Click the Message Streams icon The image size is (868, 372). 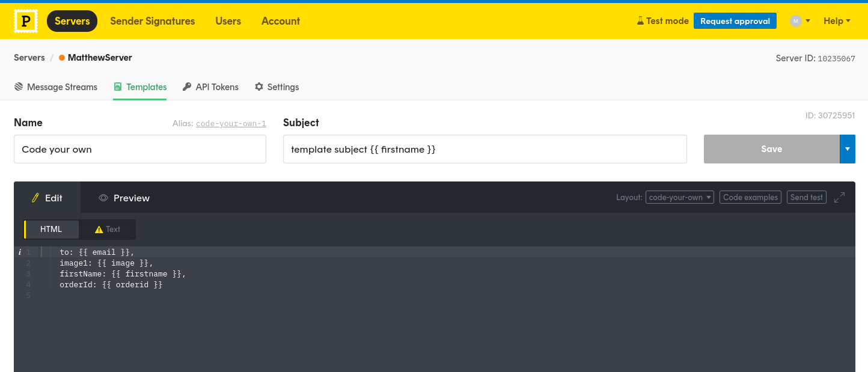click(19, 87)
